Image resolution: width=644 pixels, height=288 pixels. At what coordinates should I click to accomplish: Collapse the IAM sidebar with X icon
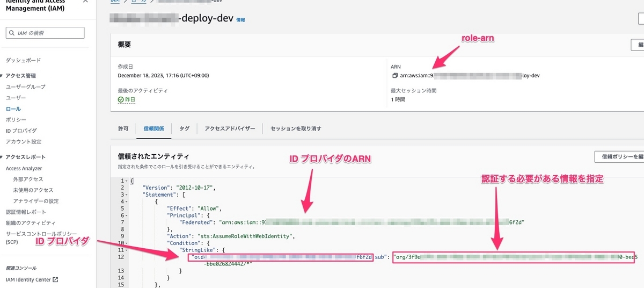pos(85,3)
